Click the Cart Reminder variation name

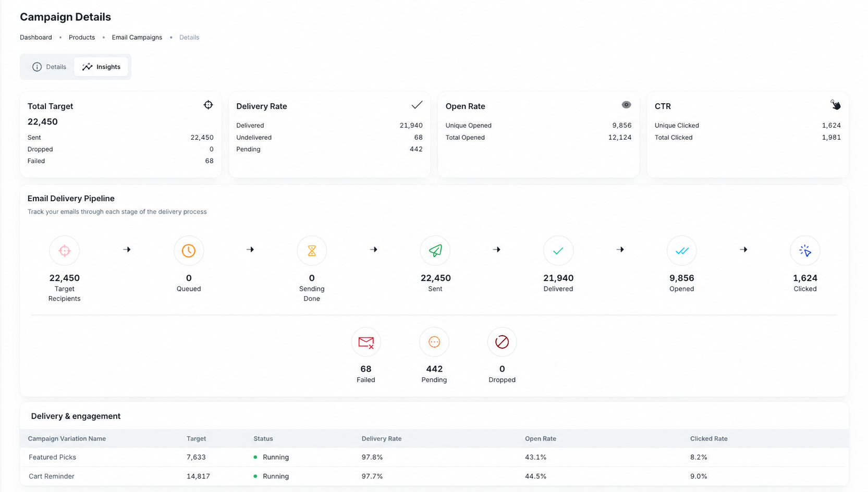point(52,476)
